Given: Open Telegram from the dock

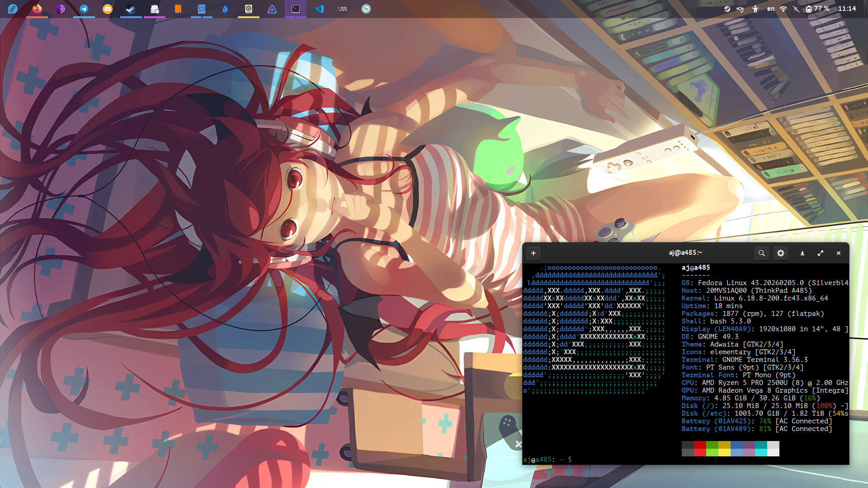Looking at the screenshot, I should tap(84, 9).
